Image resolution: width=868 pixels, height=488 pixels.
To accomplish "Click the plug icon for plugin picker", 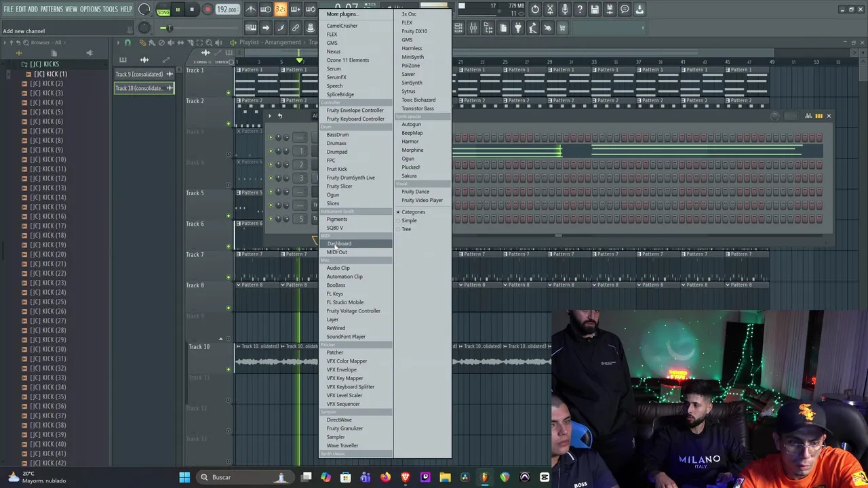I will [518, 28].
